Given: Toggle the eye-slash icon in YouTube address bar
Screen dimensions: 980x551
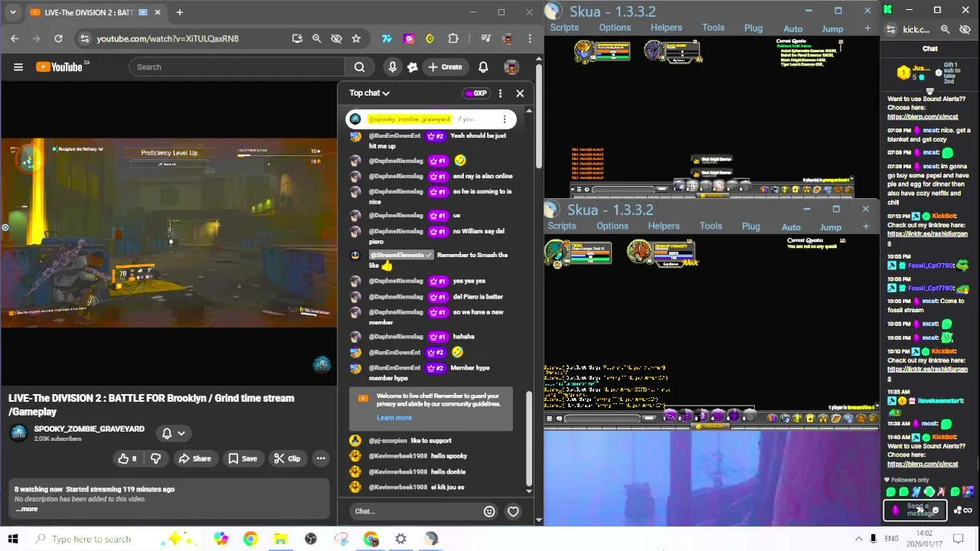Looking at the screenshot, I should coord(336,38).
